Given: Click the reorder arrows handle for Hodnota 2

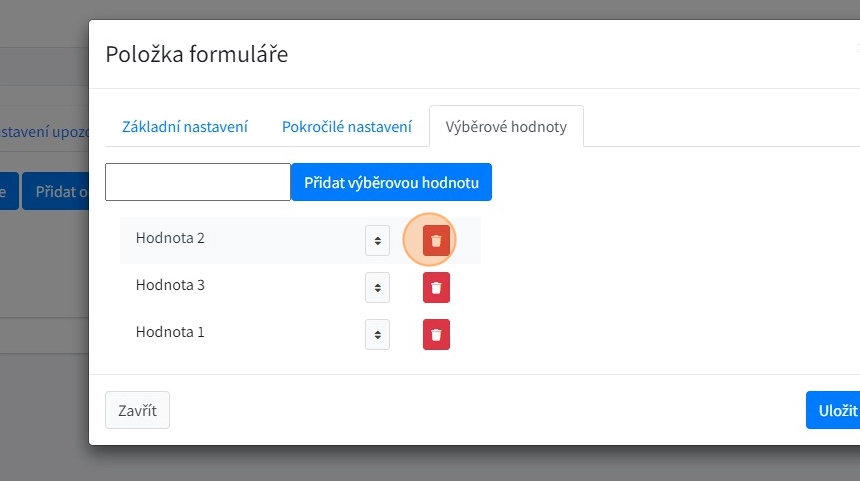Looking at the screenshot, I should click(x=377, y=241).
